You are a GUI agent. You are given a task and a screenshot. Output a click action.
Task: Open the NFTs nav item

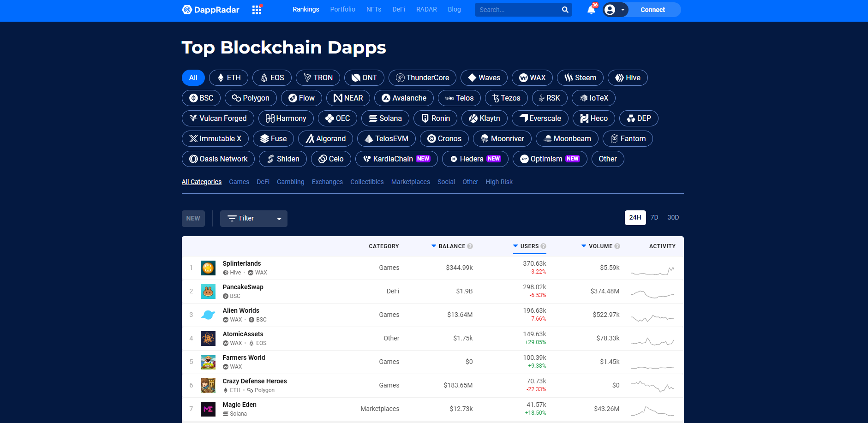tap(374, 9)
